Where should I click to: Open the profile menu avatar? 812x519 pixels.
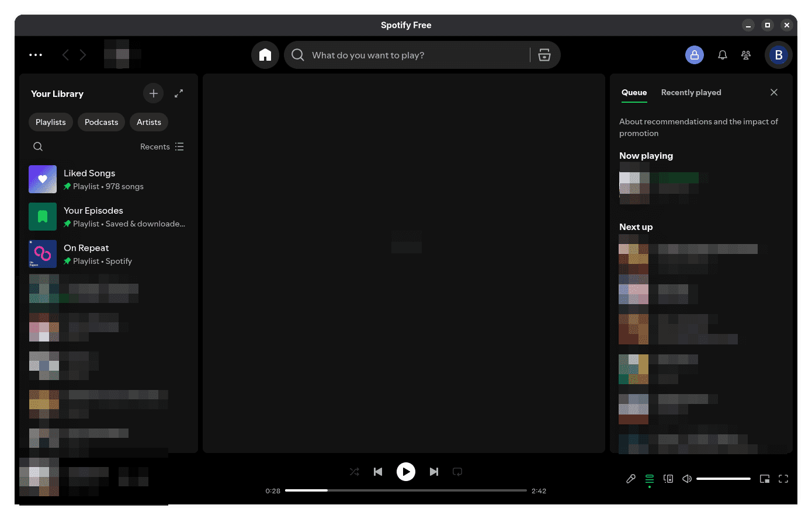tap(779, 54)
